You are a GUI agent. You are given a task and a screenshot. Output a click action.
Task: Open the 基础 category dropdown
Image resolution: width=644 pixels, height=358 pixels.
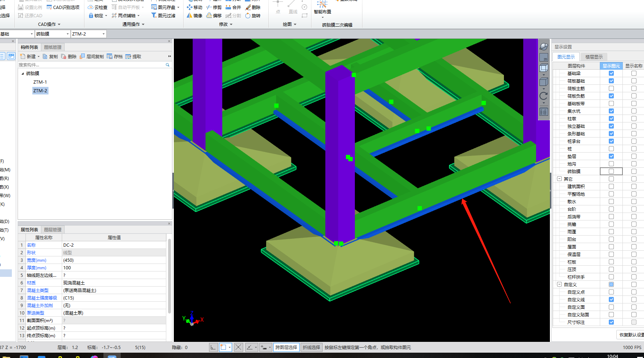[x=32, y=34]
